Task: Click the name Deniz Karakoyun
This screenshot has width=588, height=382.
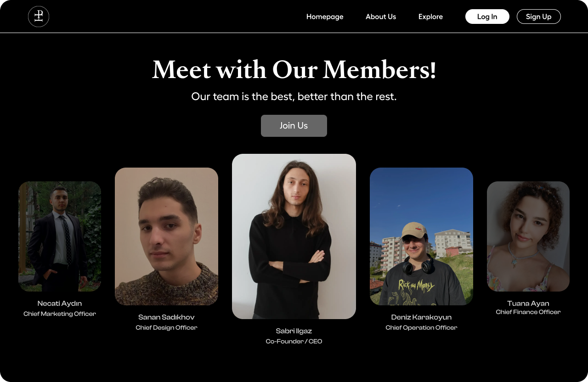Action: point(421,317)
